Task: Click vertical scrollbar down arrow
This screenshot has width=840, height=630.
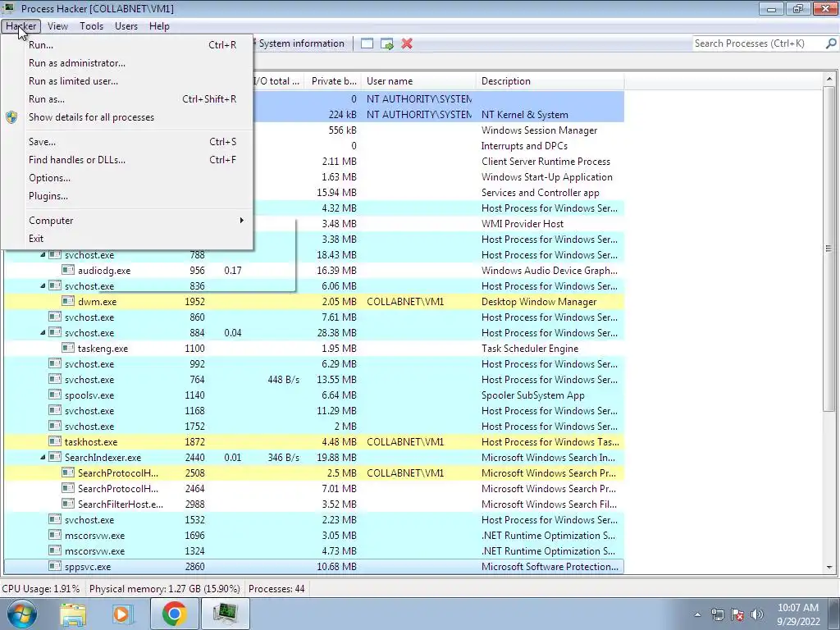Action: pos(829,568)
